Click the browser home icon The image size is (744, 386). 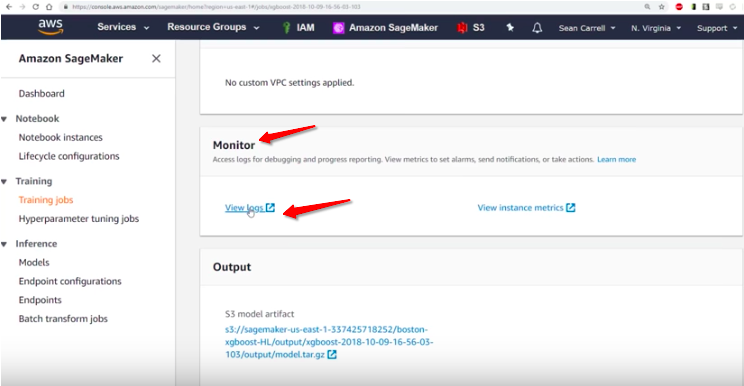point(49,7)
